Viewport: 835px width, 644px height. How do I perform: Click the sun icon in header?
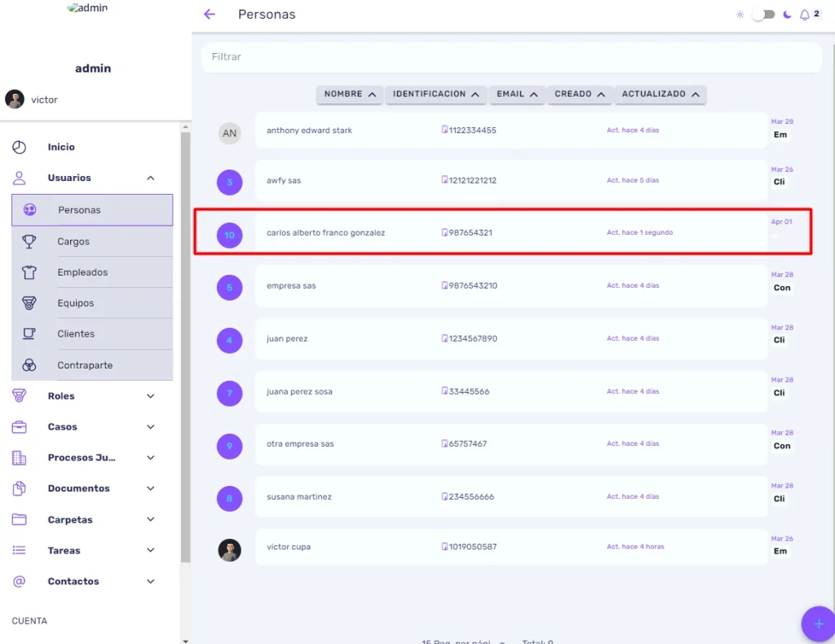pos(740,15)
